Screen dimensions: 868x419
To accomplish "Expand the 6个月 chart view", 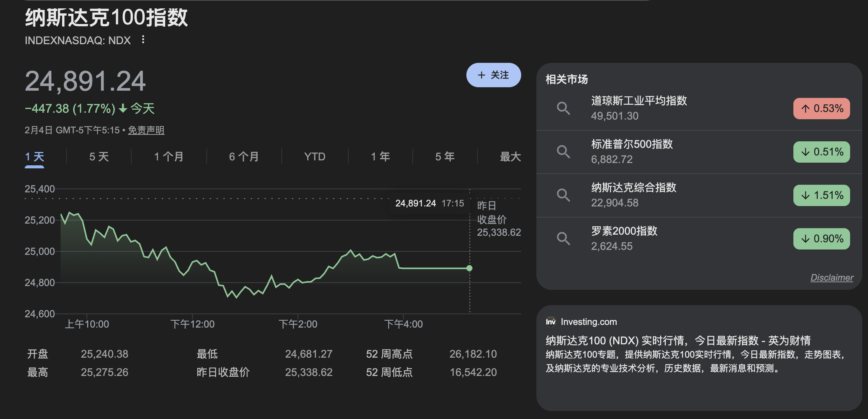I will point(243,156).
